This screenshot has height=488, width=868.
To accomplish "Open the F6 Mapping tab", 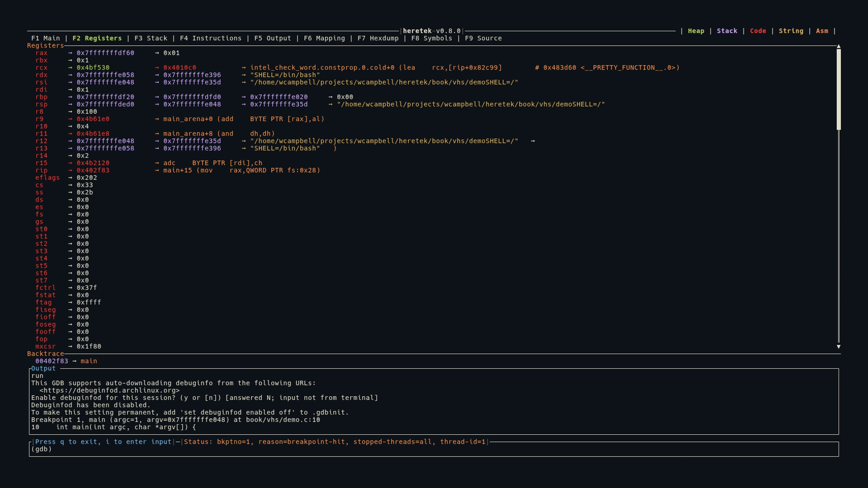I will (325, 38).
